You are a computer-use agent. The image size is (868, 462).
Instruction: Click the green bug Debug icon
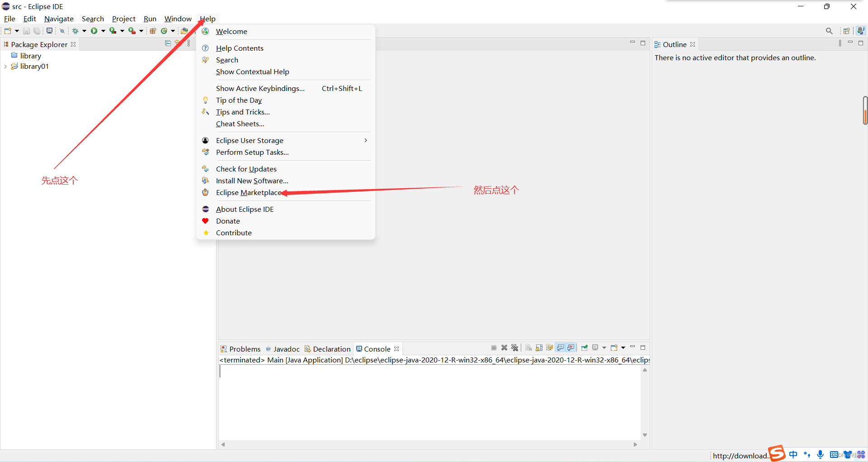pyautogui.click(x=75, y=31)
